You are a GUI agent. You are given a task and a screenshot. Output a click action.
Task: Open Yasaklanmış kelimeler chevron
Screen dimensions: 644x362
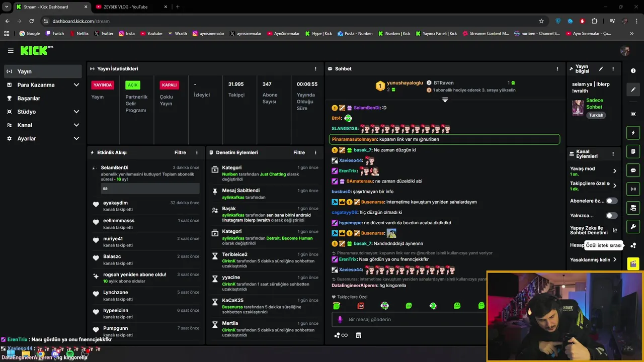[x=614, y=260]
